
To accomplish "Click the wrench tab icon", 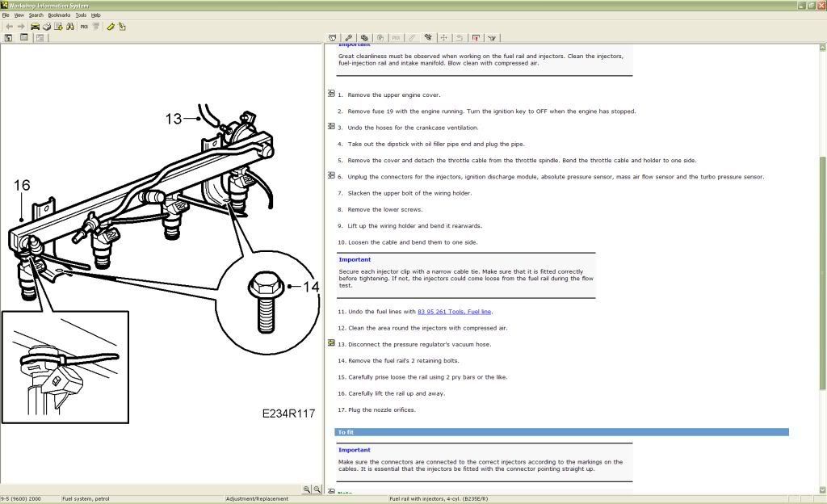I will [x=348, y=37].
